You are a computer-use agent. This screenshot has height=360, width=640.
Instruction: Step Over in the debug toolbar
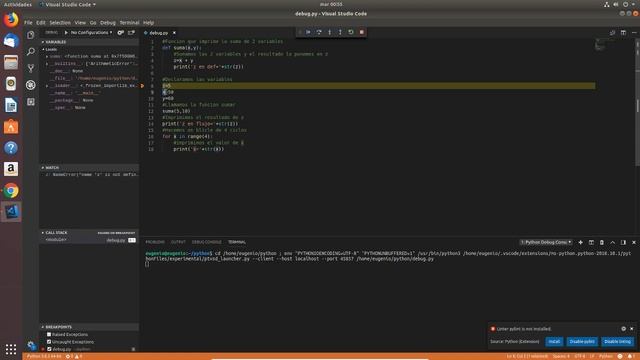coord(319,32)
